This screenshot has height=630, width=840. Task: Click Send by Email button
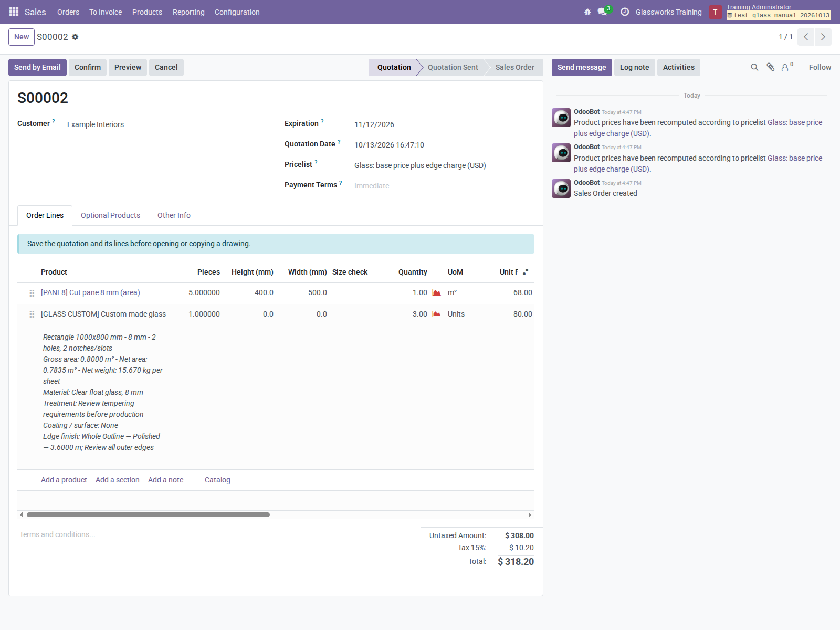(37, 67)
